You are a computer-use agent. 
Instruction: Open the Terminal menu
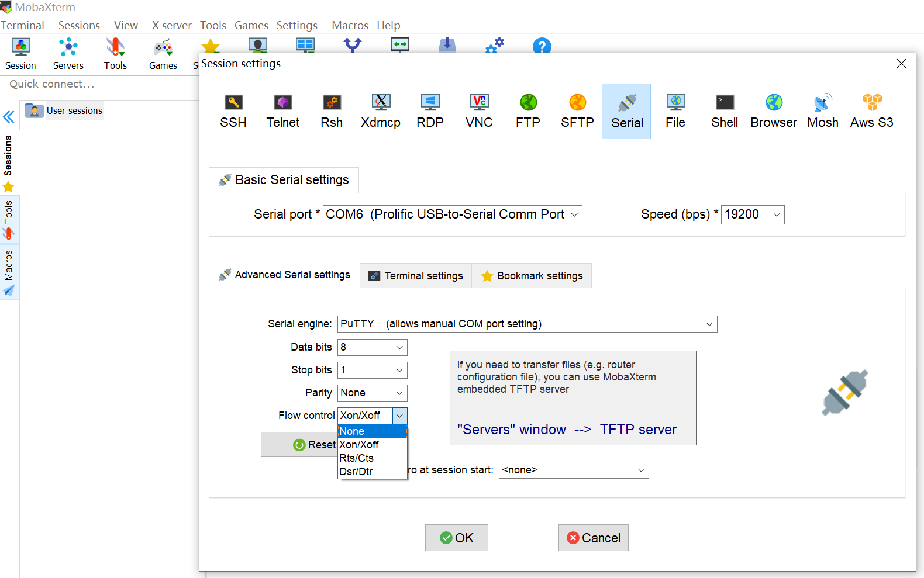point(22,25)
